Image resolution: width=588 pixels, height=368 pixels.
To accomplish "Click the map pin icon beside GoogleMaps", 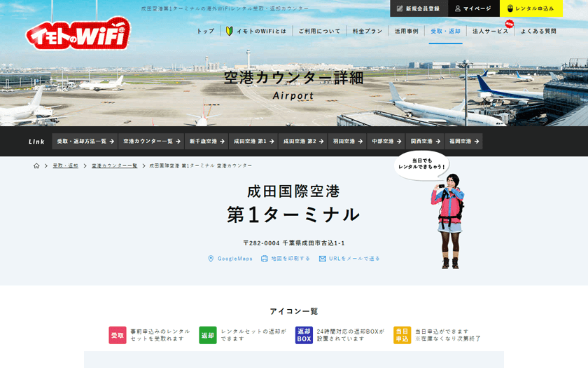I will [211, 259].
